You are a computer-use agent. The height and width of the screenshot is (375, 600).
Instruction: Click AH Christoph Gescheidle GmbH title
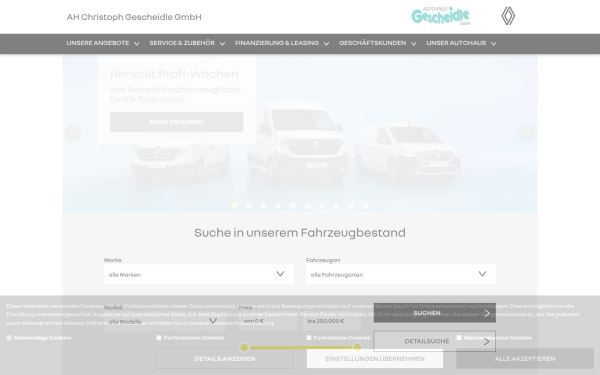(x=134, y=17)
